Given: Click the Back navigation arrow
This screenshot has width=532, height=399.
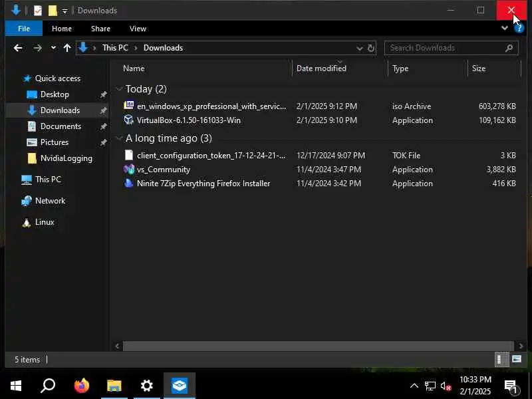Looking at the screenshot, I should point(18,48).
